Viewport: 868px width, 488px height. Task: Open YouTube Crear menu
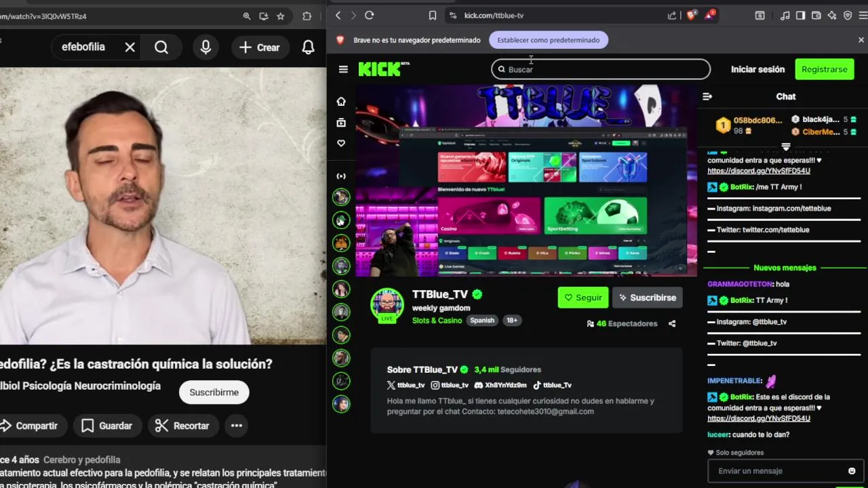260,47
